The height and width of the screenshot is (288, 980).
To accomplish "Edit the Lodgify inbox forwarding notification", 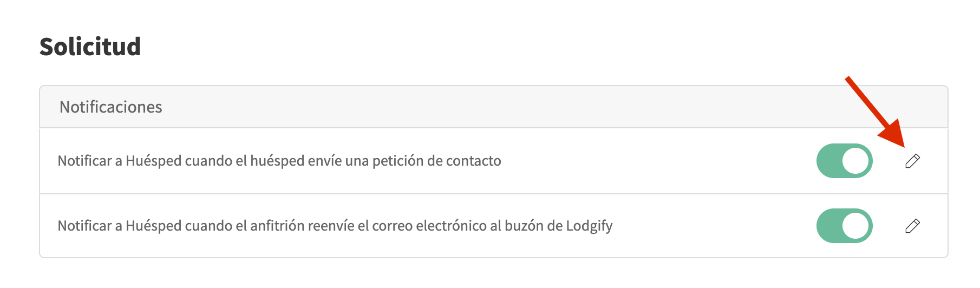I will pos(912,226).
